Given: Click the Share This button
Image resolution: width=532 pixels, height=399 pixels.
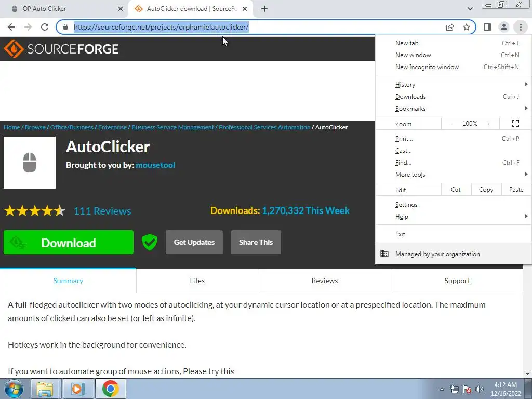Looking at the screenshot, I should point(256,242).
